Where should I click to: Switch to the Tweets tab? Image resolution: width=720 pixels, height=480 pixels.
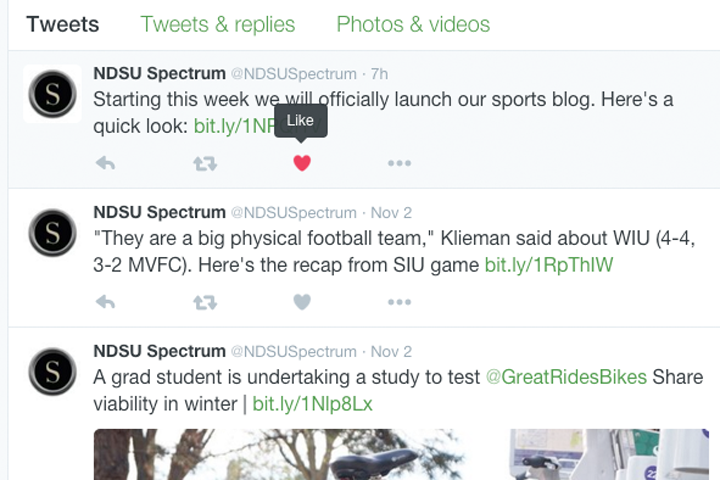click(x=63, y=24)
